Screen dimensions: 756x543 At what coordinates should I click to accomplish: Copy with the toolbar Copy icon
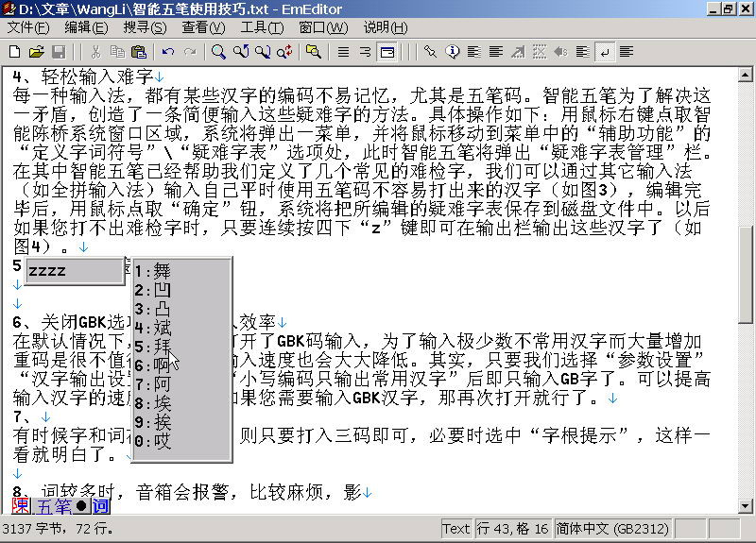117,52
